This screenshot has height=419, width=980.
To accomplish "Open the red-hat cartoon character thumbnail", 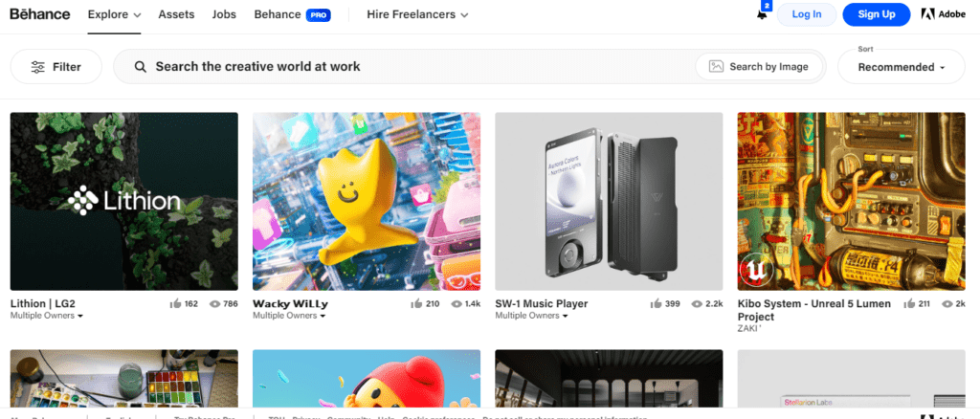I will [x=367, y=379].
